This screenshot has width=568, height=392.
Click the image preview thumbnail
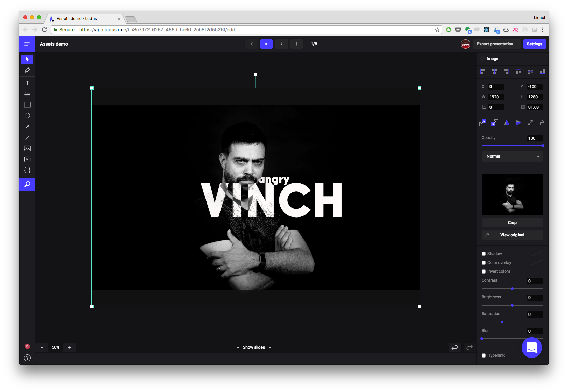512,195
